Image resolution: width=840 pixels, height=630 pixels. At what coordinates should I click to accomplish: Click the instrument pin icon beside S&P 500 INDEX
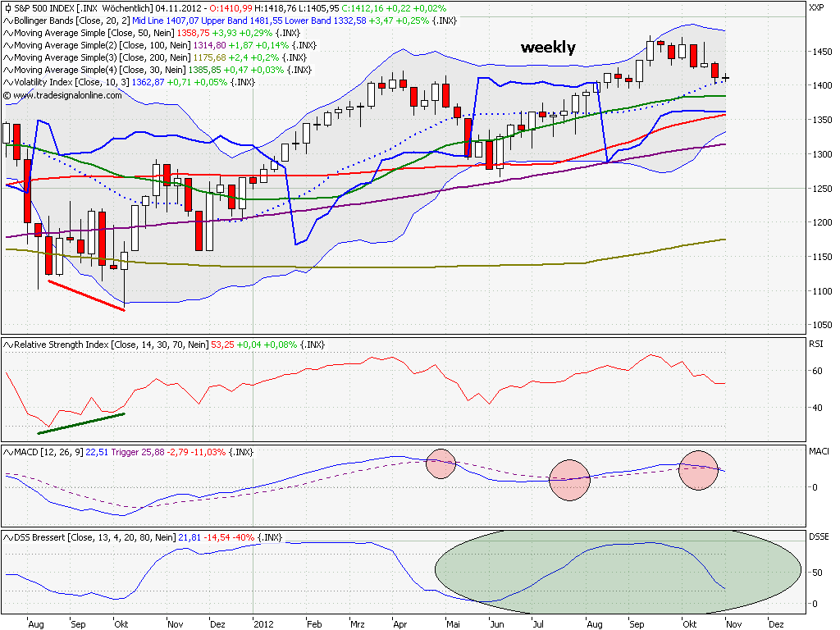pos(7,7)
